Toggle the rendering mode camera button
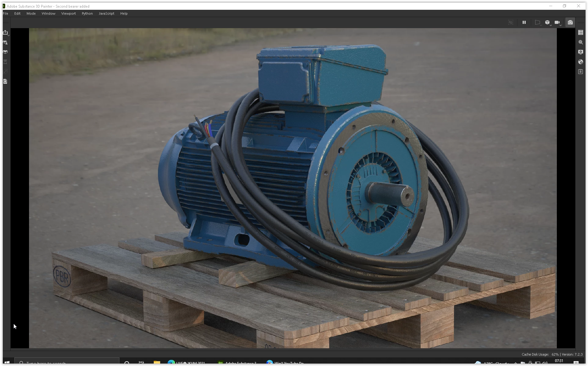Image resolution: width=588 pixels, height=366 pixels. (570, 22)
